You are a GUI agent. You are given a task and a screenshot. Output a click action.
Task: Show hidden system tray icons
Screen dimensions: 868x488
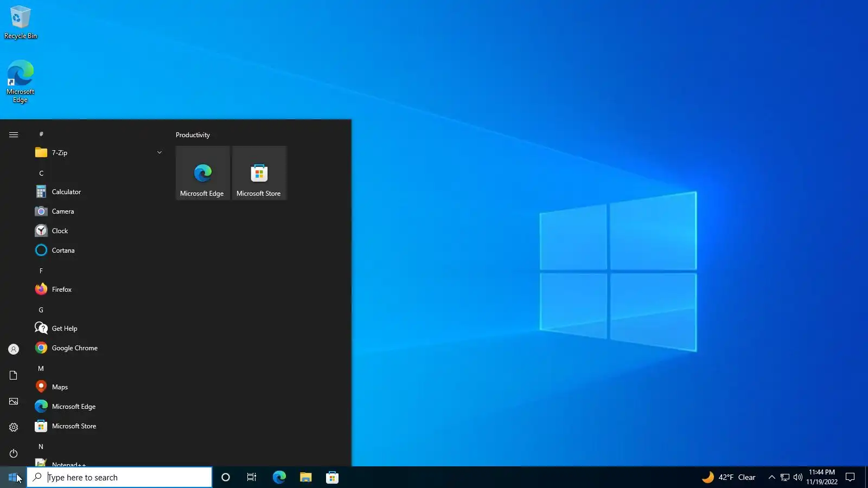[772, 477]
